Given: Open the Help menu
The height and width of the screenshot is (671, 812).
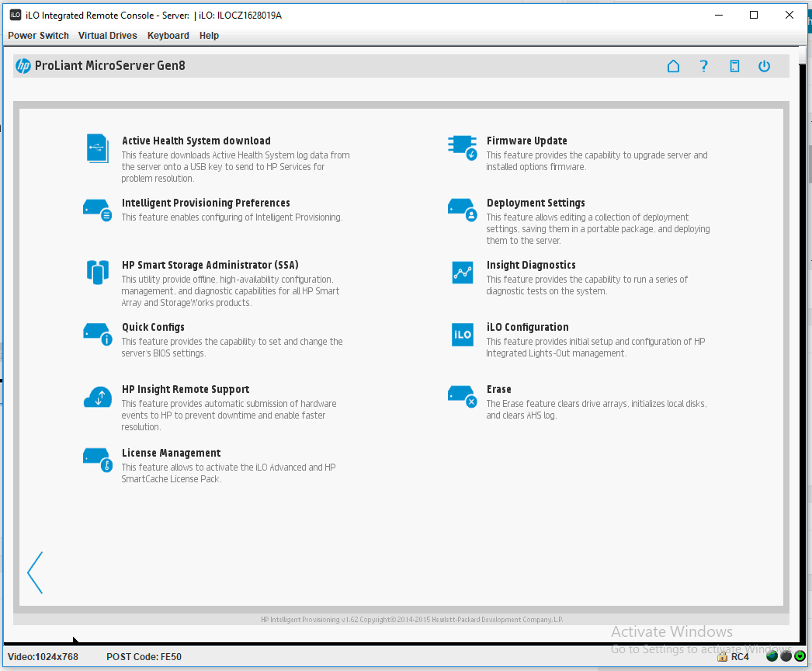Looking at the screenshot, I should click(x=210, y=35).
